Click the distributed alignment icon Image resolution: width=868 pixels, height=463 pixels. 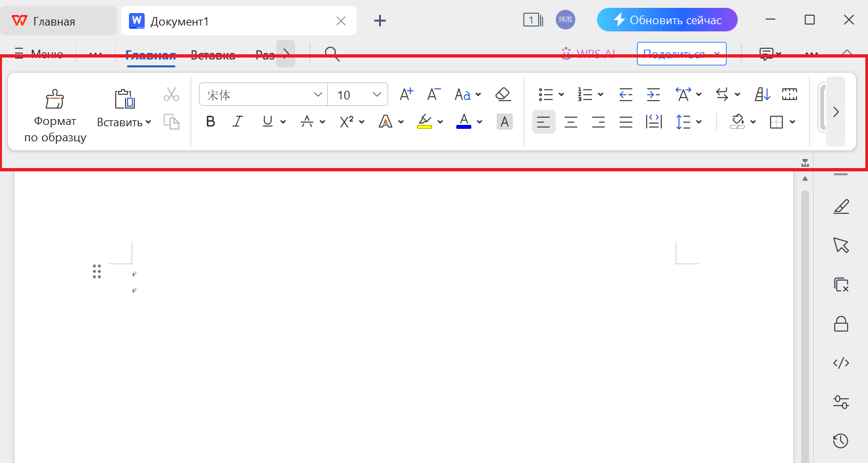click(x=653, y=122)
